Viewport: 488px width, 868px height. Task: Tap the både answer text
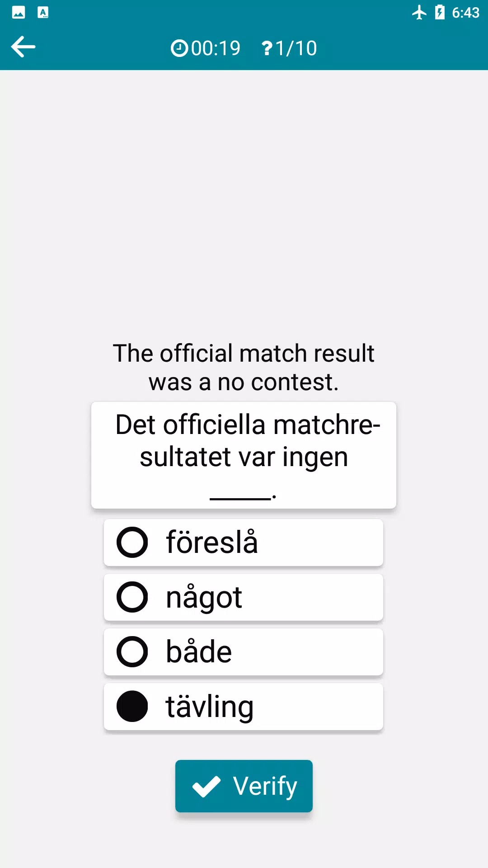tap(199, 652)
